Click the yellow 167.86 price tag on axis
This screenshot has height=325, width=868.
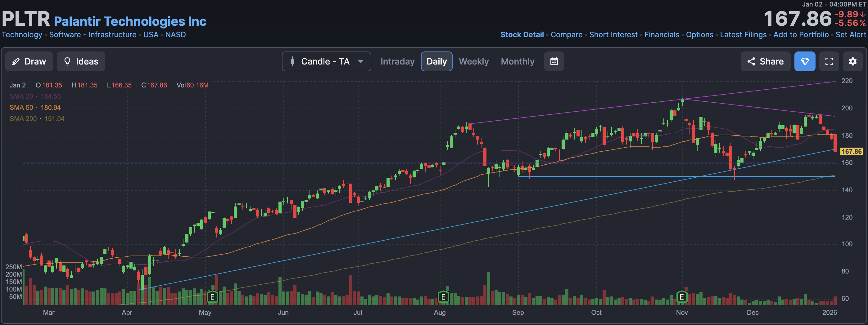[852, 151]
